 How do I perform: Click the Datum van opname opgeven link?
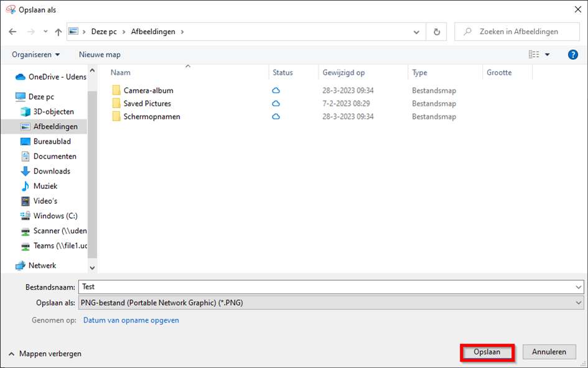click(x=131, y=321)
